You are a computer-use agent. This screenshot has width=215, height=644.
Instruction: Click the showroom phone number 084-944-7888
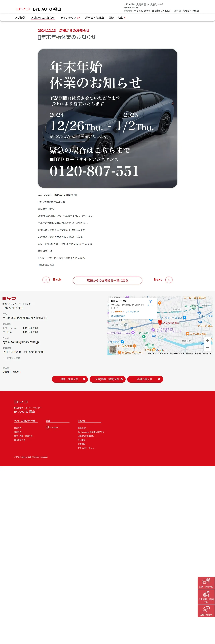(x=30, y=328)
